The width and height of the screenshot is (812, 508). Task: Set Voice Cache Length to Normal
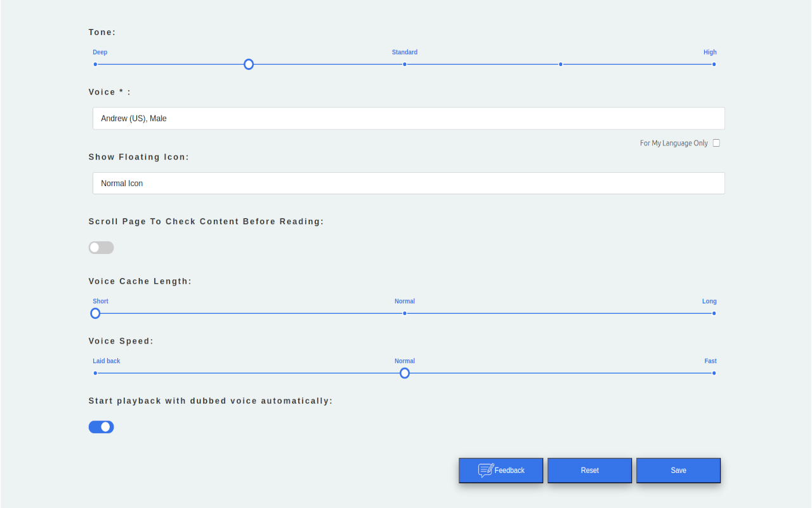[x=405, y=313]
